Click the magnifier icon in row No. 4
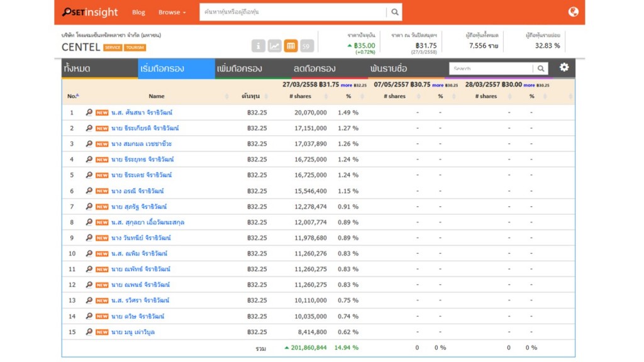 tap(89, 159)
